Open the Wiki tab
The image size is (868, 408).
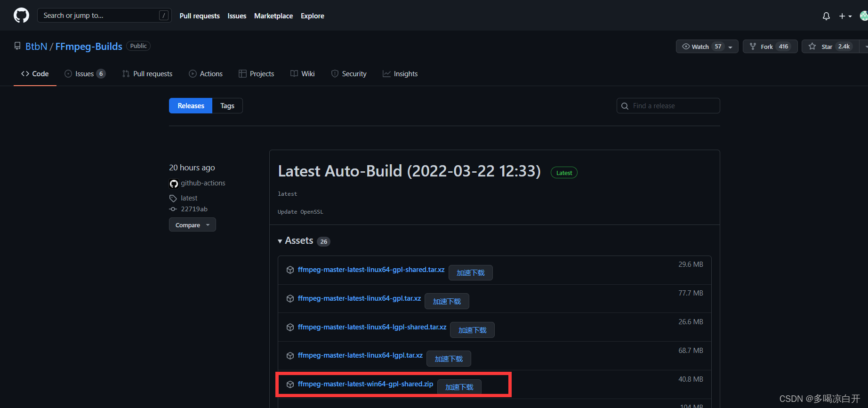click(x=303, y=74)
